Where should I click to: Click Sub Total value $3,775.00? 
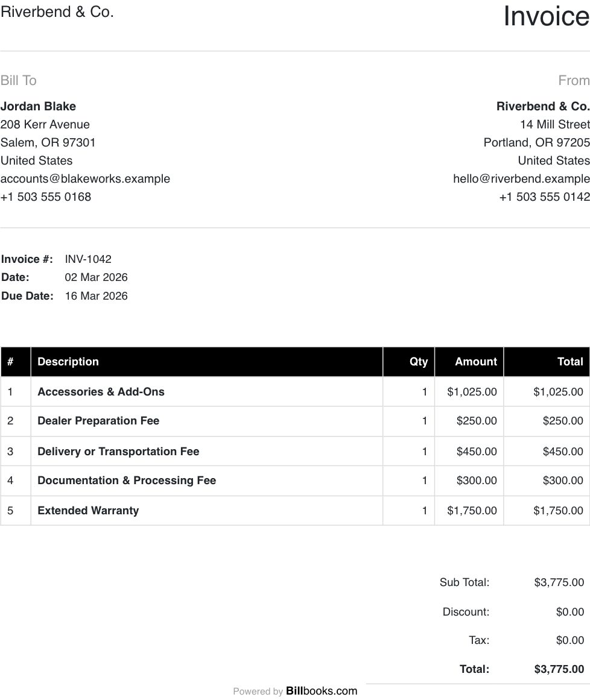[559, 582]
